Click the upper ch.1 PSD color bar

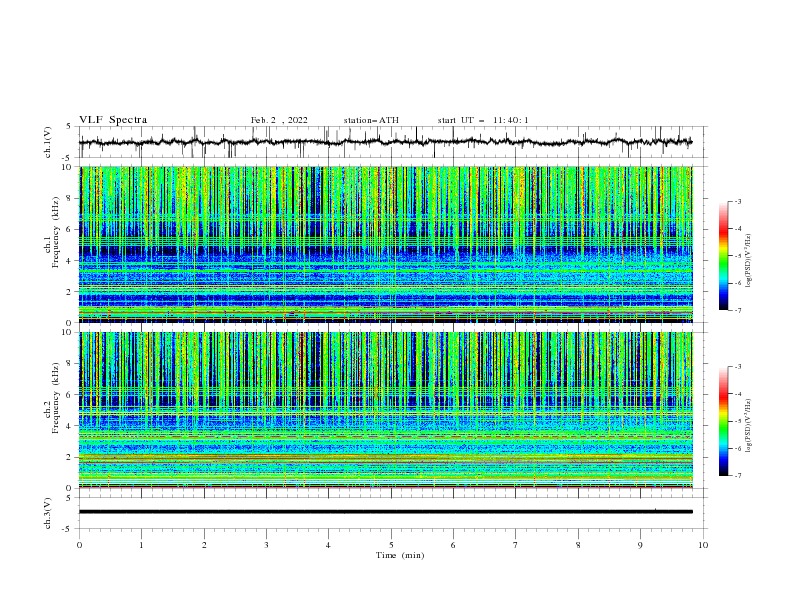pos(723,256)
